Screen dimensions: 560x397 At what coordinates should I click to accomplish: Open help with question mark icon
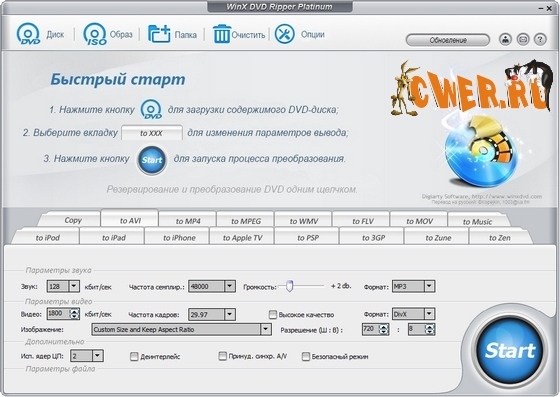[540, 40]
